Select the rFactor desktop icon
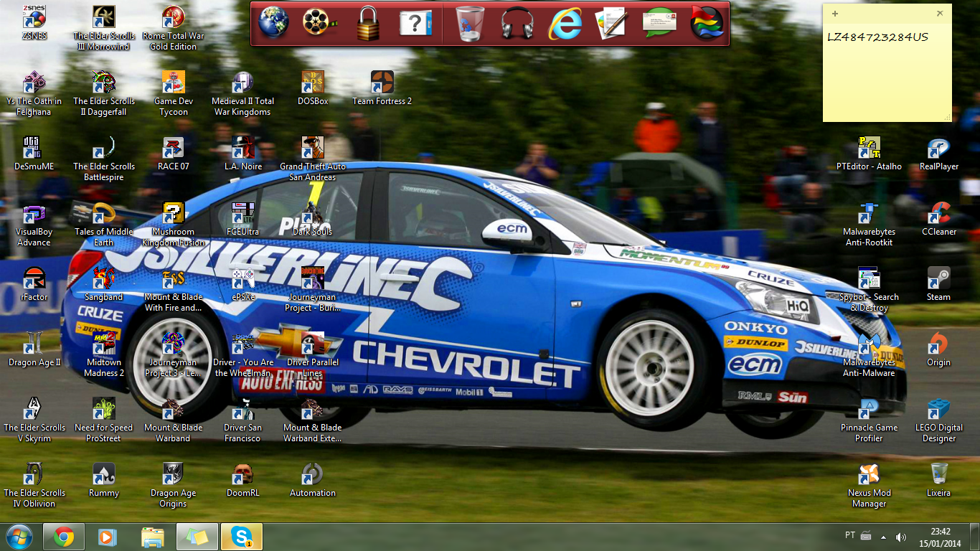Screen dimensions: 980x551 [x=34, y=284]
